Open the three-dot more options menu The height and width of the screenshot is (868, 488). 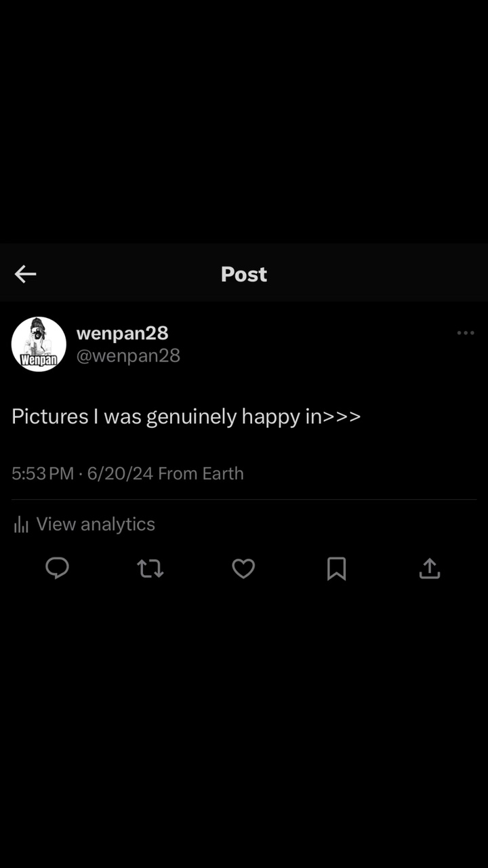pyautogui.click(x=466, y=333)
